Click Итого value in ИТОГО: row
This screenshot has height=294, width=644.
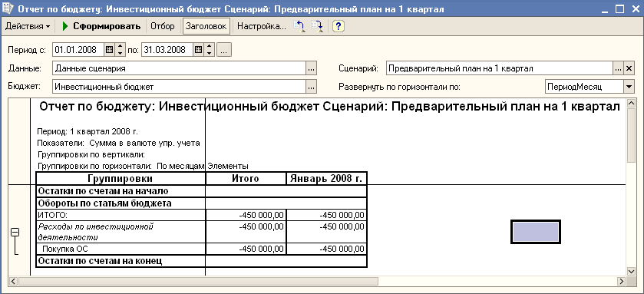click(246, 215)
